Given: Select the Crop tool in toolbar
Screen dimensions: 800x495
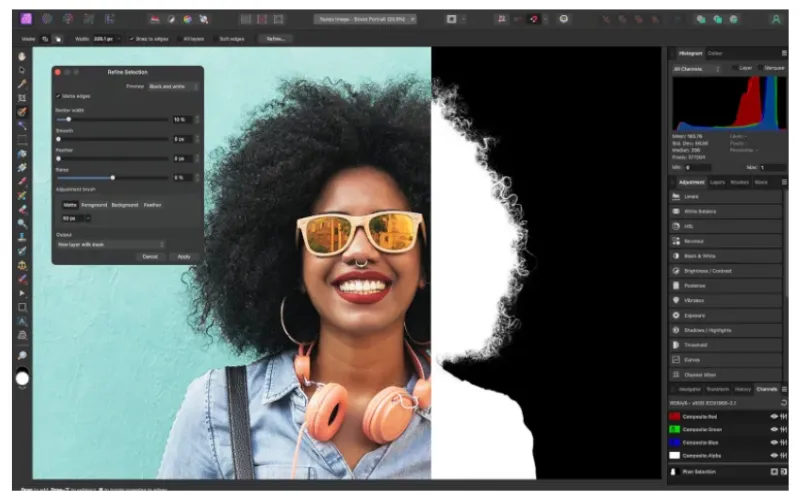Looking at the screenshot, I should [22, 98].
